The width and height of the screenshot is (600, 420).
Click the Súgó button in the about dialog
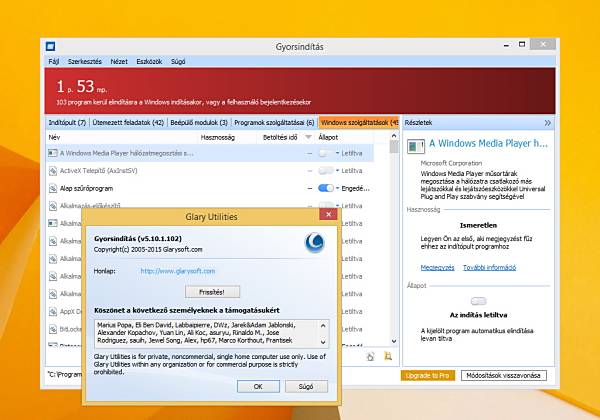pyautogui.click(x=306, y=386)
